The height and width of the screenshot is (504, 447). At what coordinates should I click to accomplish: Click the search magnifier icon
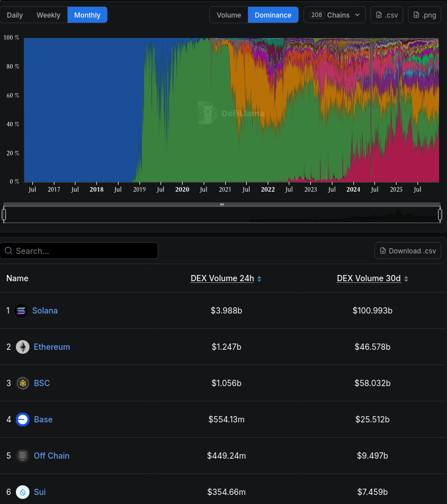tap(9, 251)
